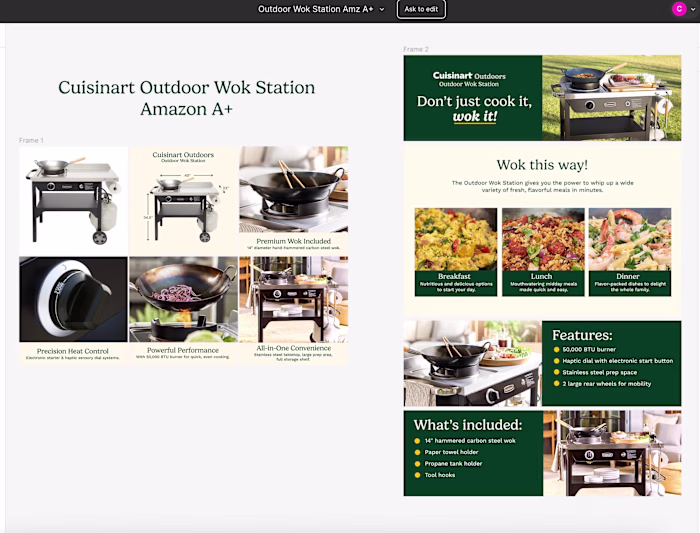
Task: Expand the account chevron beside avatar
Action: (693, 9)
